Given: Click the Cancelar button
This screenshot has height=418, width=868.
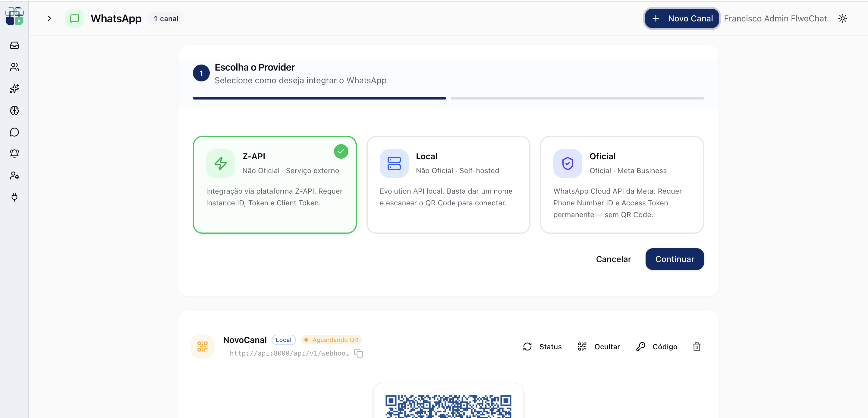Looking at the screenshot, I should [613, 259].
